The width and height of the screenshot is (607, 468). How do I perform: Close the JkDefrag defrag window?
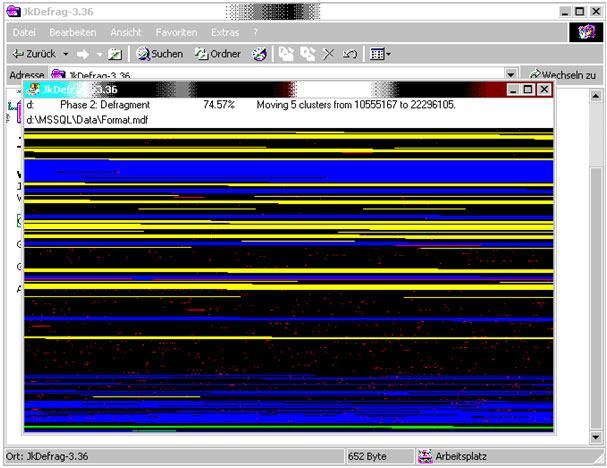544,89
